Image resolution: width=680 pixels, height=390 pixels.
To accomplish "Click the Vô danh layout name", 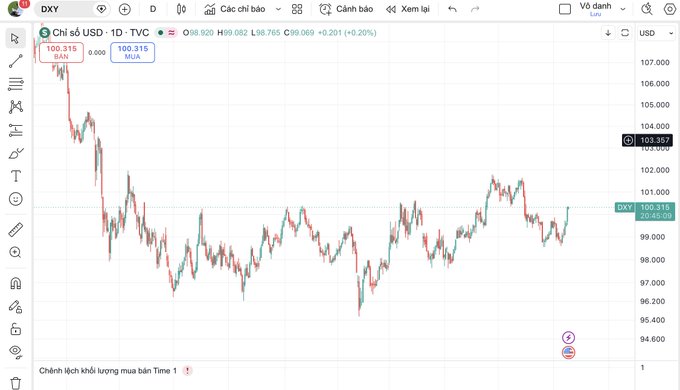I will [595, 6].
